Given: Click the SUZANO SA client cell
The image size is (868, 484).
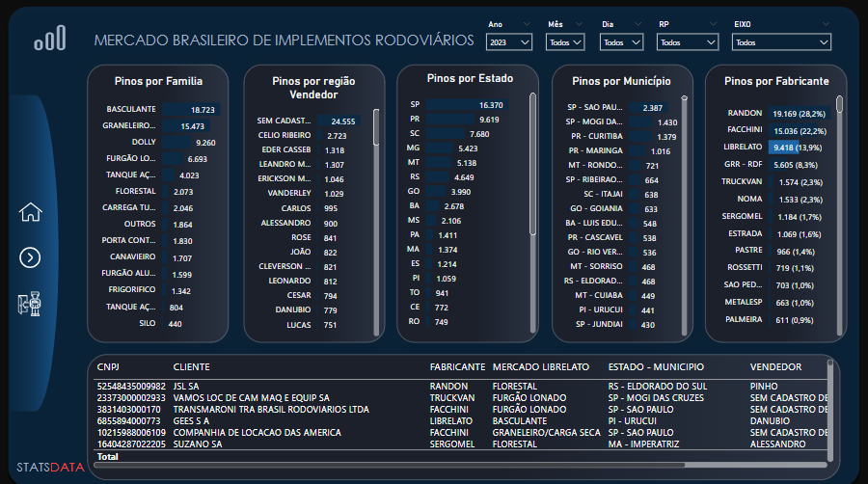Looking at the screenshot, I should (198, 444).
